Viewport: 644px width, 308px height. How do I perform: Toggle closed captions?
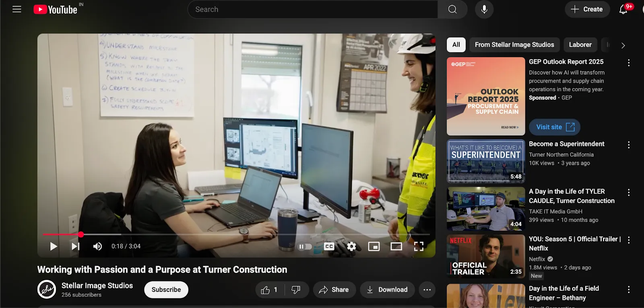click(x=329, y=246)
